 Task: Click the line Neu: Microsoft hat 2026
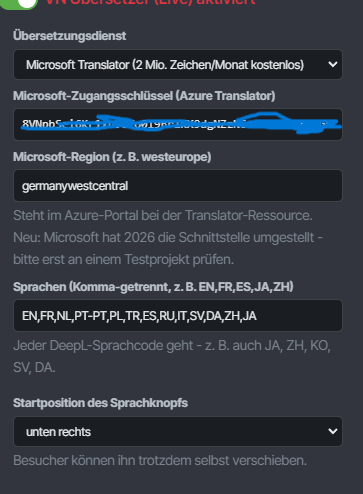coord(168,237)
